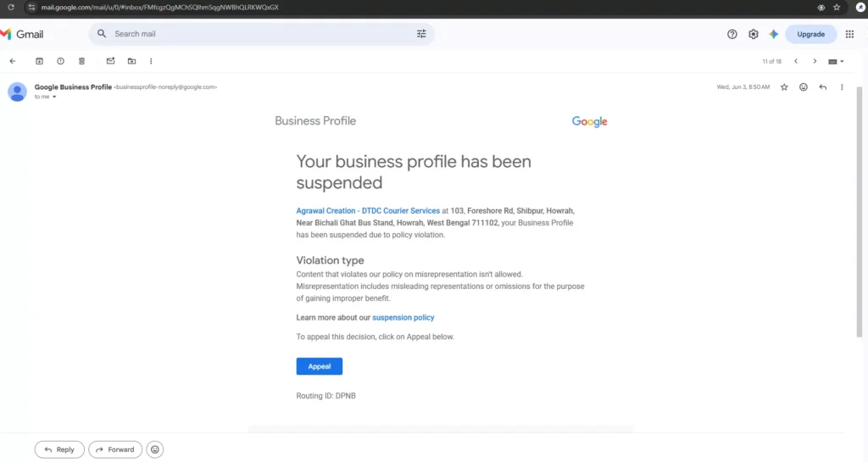Add an emoji reaction from the message header
Screen dimensions: 868x462
coord(804,86)
